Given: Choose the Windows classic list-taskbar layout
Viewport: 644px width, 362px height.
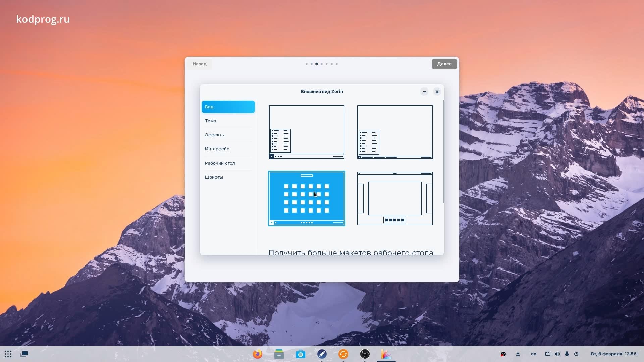Looking at the screenshot, I should (x=395, y=132).
